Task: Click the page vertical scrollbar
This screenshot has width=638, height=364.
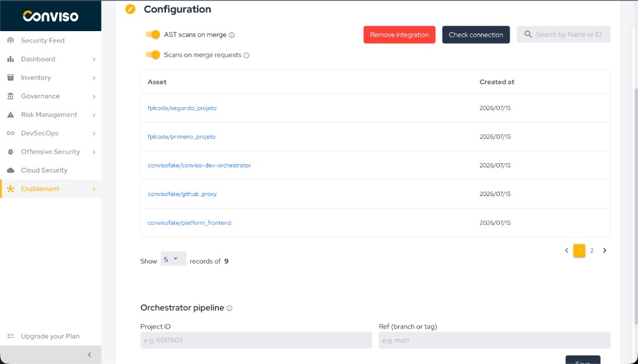Action: point(636,207)
